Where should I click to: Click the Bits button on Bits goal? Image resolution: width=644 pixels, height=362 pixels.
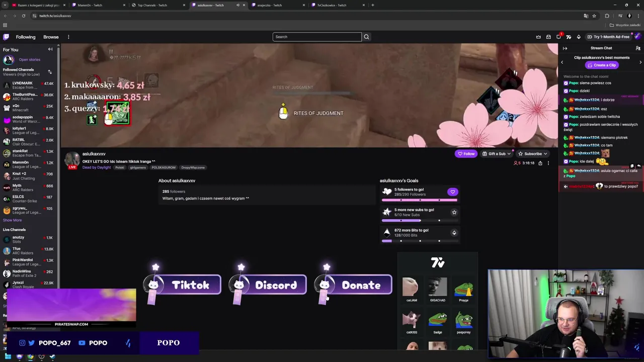coord(454,233)
